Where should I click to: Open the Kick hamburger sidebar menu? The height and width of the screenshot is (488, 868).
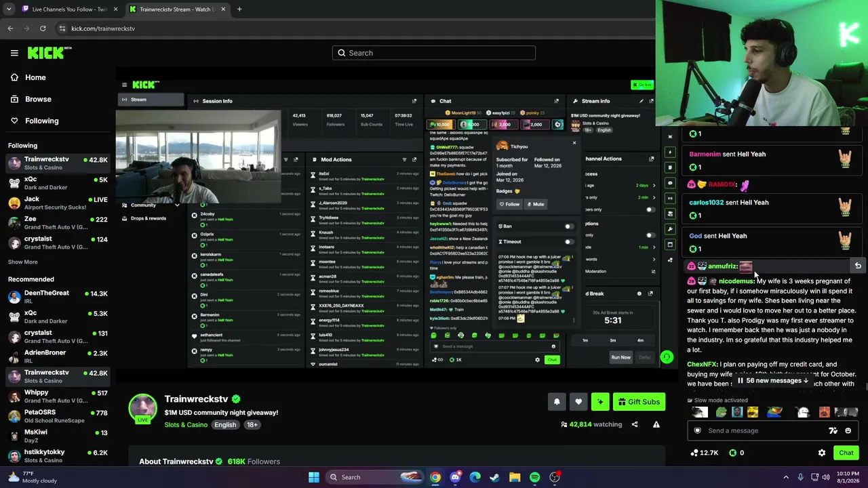[x=14, y=53]
